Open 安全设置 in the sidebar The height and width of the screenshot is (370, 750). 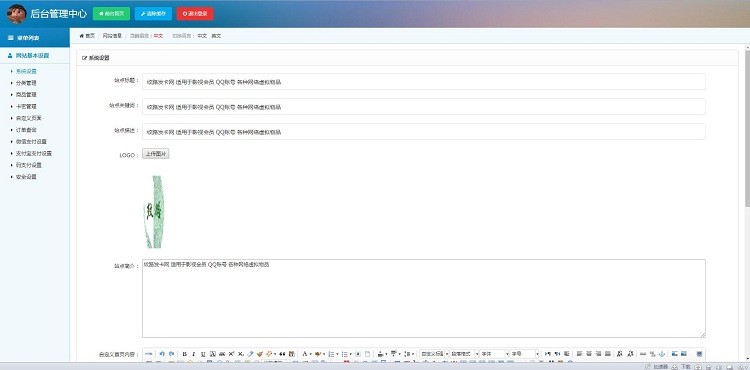[26, 177]
